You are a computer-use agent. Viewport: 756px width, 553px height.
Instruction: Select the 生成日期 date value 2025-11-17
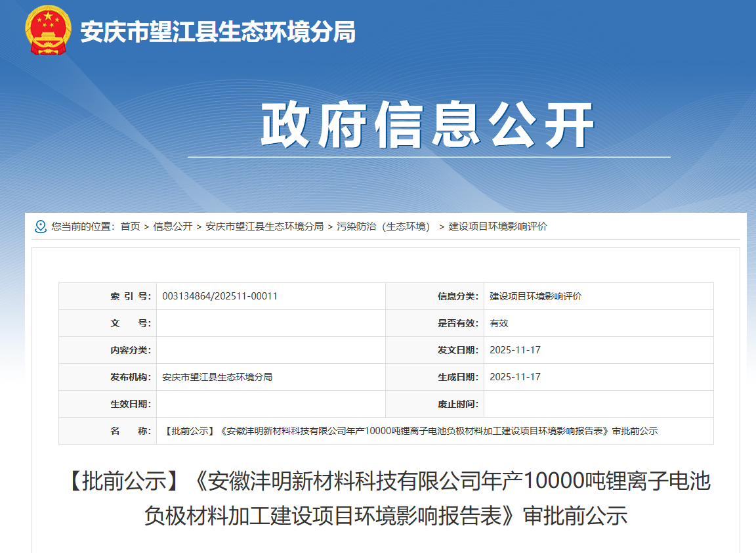(x=515, y=377)
